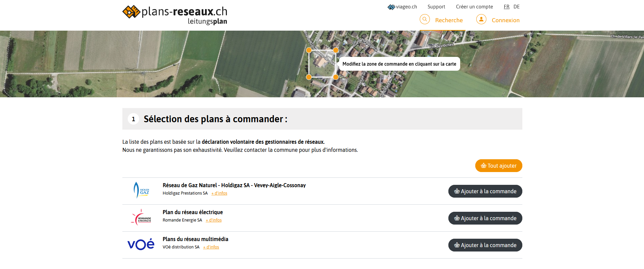Switch language to FR
The height and width of the screenshot is (269, 644).
pos(506,7)
